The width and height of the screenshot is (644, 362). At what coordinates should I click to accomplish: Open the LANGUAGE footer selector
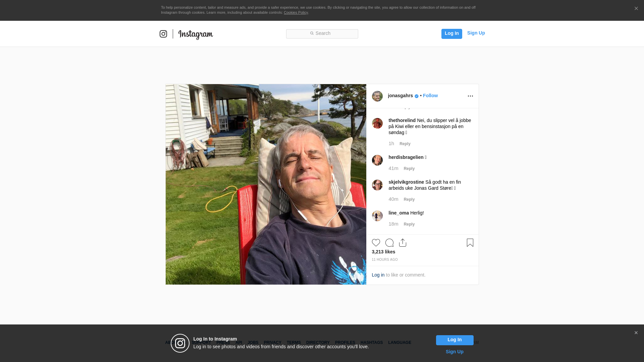[400, 343]
